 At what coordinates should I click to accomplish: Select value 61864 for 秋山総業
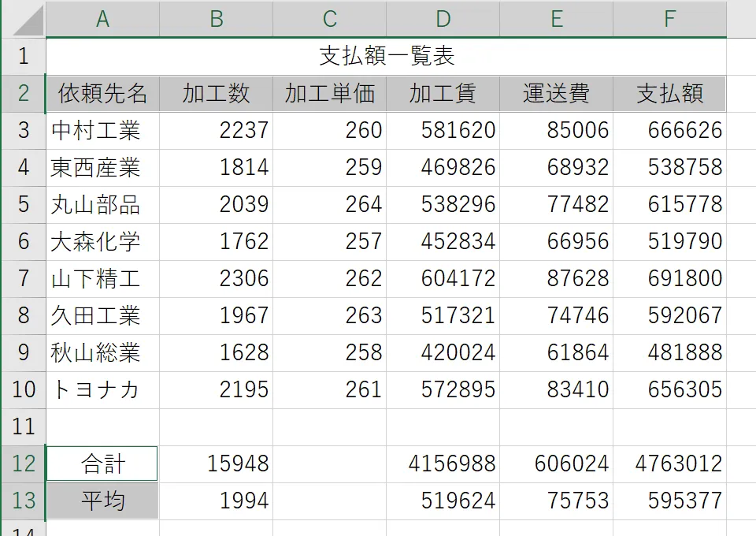tap(556, 352)
